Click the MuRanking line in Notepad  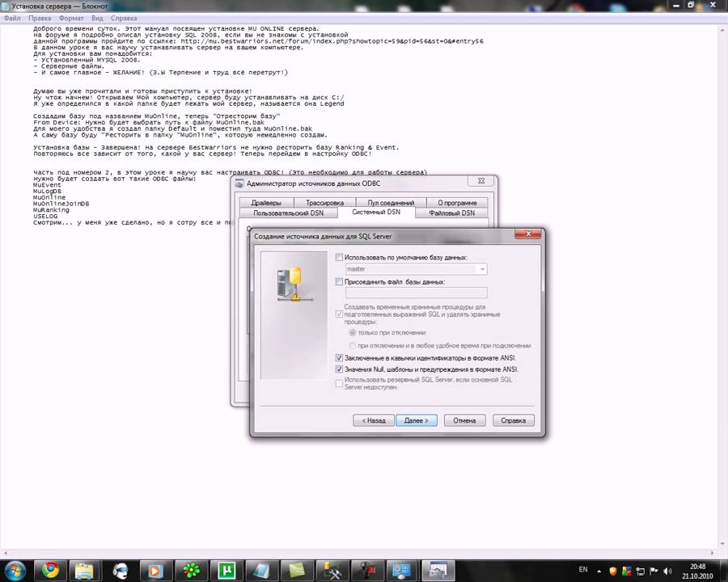pos(51,210)
